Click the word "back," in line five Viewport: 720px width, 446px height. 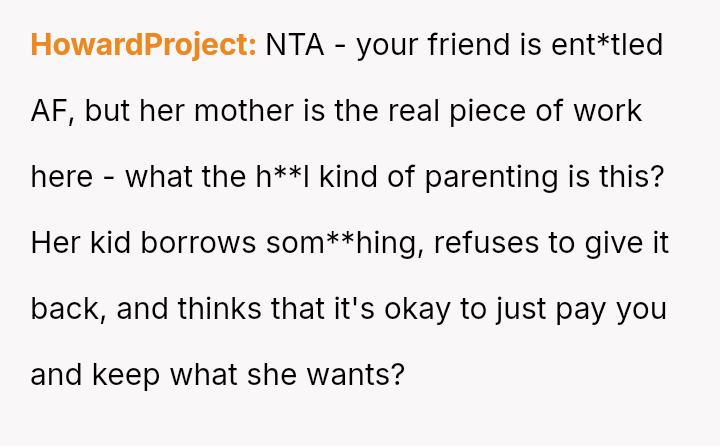(68, 309)
